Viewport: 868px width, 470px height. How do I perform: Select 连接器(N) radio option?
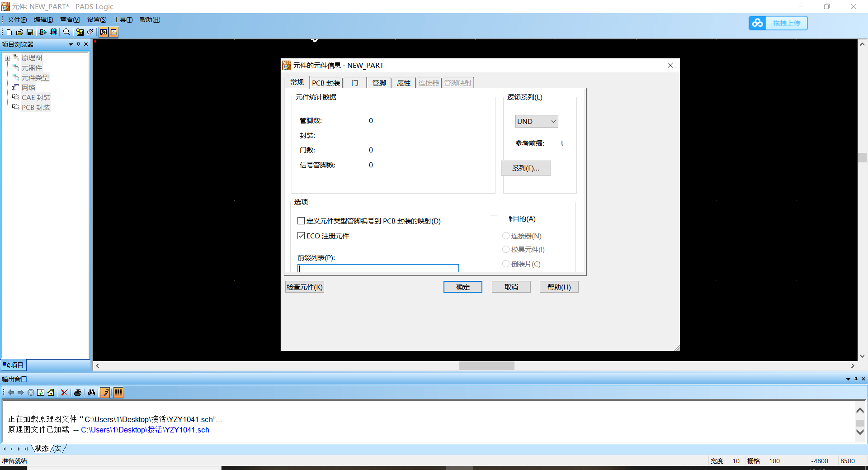(x=506, y=236)
